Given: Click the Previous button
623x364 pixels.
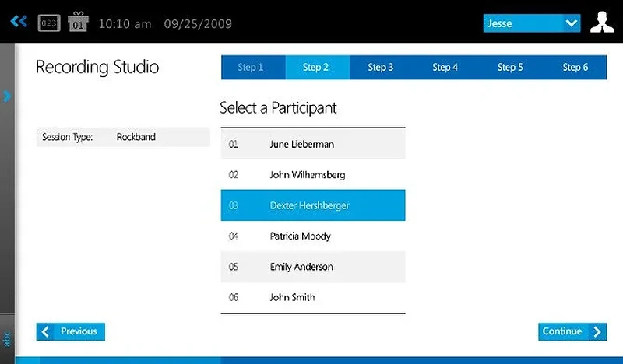Looking at the screenshot, I should (x=71, y=331).
